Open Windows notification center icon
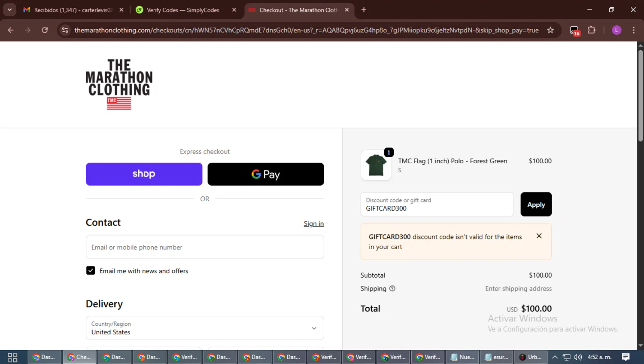 (x=626, y=357)
